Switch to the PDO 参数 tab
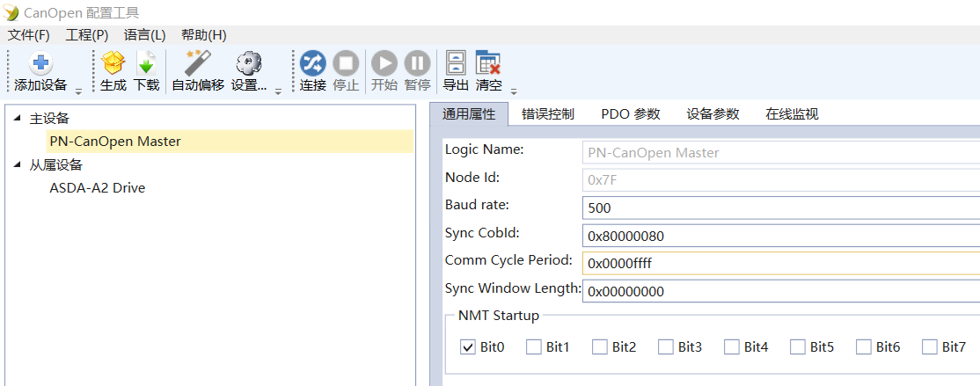Viewport: 980px width, 386px height. [x=631, y=113]
